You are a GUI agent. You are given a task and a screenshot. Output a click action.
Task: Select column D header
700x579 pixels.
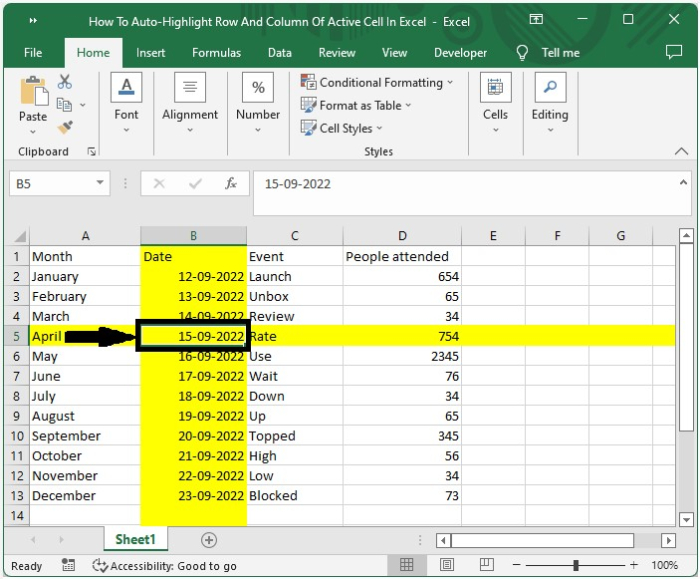click(401, 236)
